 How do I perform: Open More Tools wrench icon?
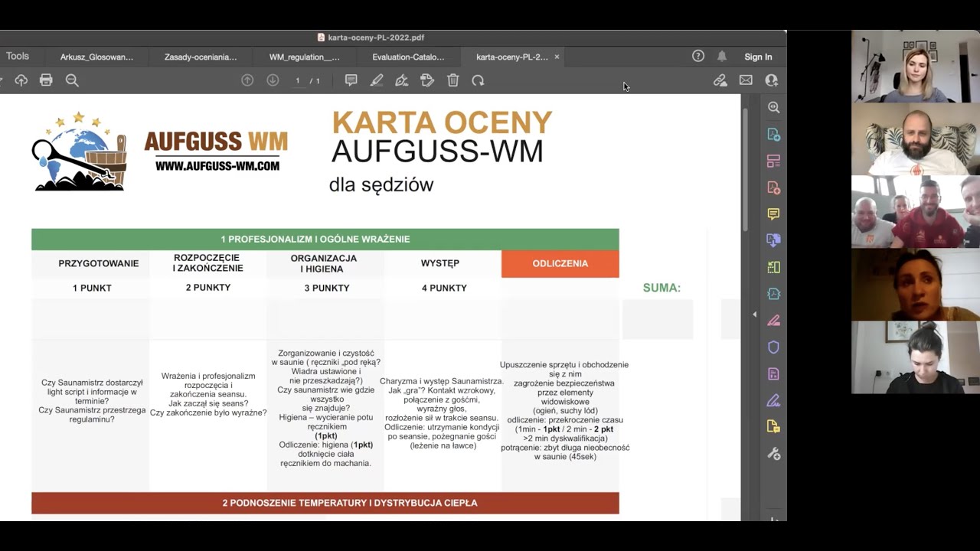[773, 454]
